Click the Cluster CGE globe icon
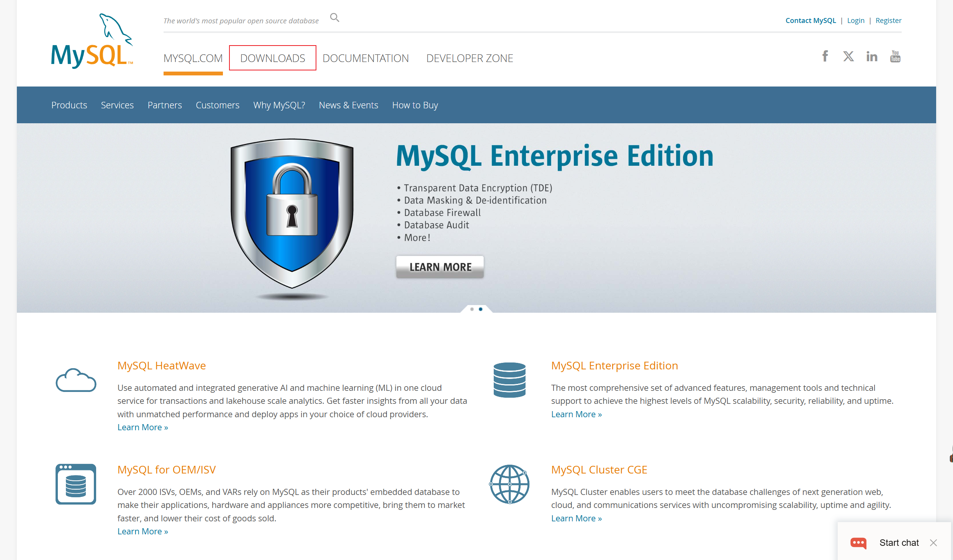 click(x=509, y=484)
